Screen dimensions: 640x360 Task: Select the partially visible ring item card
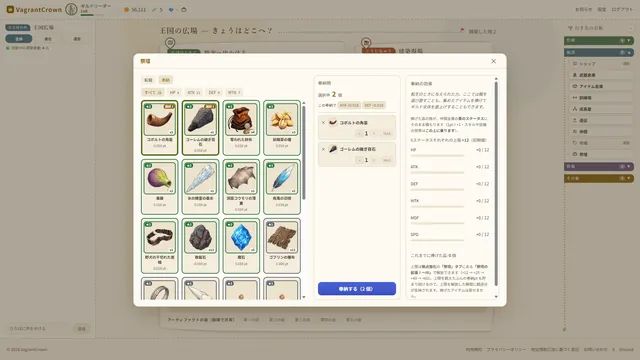pos(160,289)
